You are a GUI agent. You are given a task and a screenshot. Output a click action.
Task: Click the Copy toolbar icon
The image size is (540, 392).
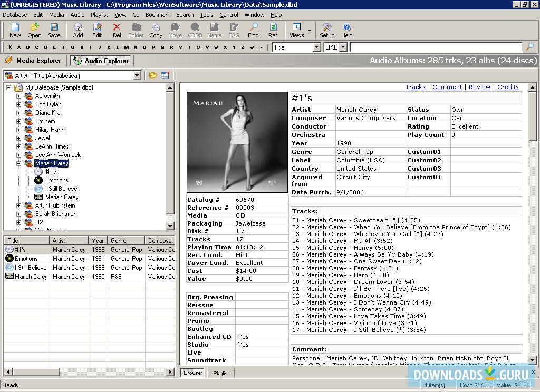point(156,30)
